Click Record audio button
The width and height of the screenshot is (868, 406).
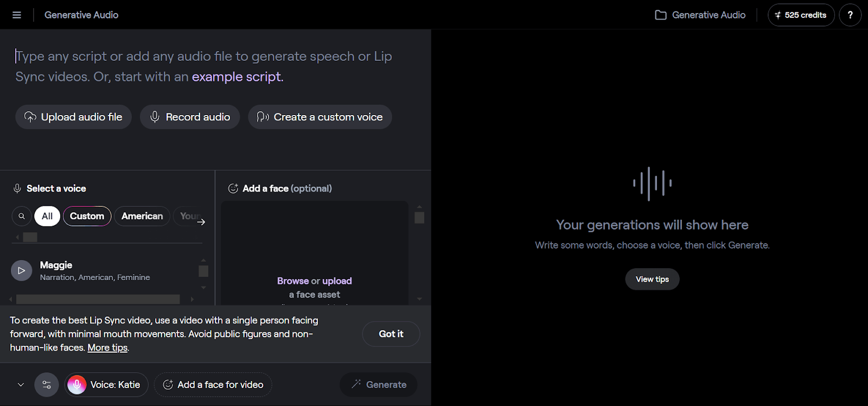click(190, 117)
